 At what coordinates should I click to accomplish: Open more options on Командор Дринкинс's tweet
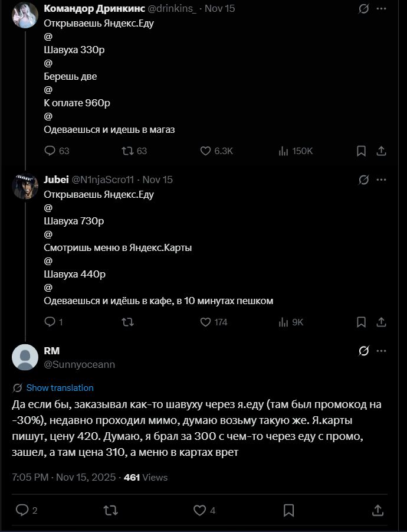pyautogui.click(x=381, y=9)
